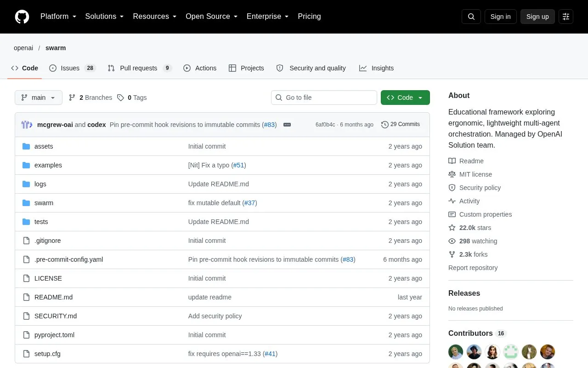Click the commit details ellipsis icon

pos(287,125)
